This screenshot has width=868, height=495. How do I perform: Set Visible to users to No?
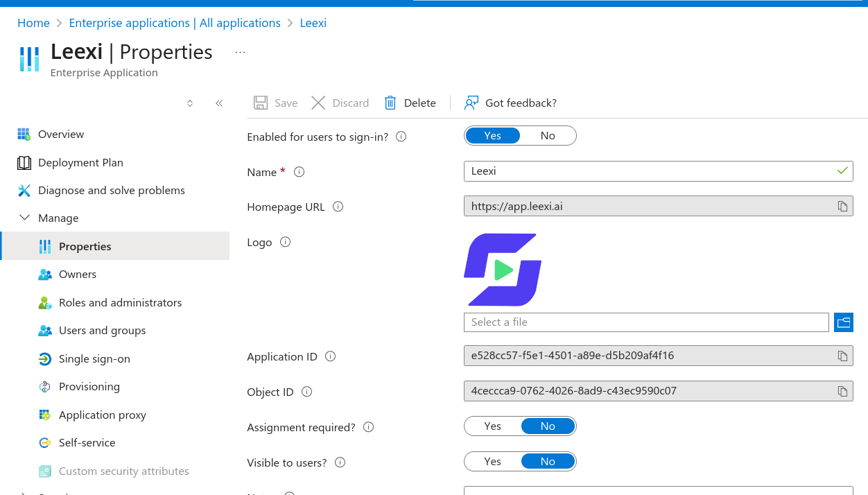click(x=548, y=462)
